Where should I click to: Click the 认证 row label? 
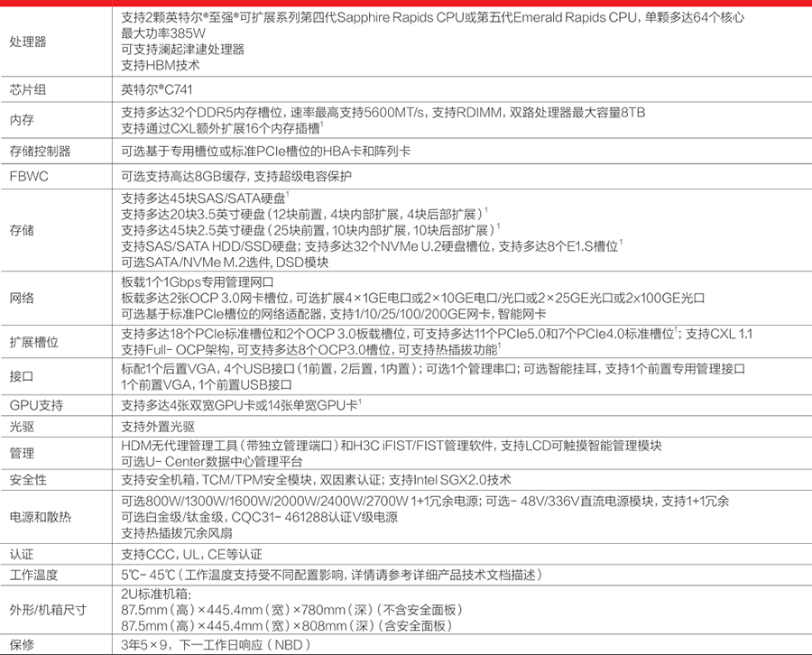pos(22,555)
